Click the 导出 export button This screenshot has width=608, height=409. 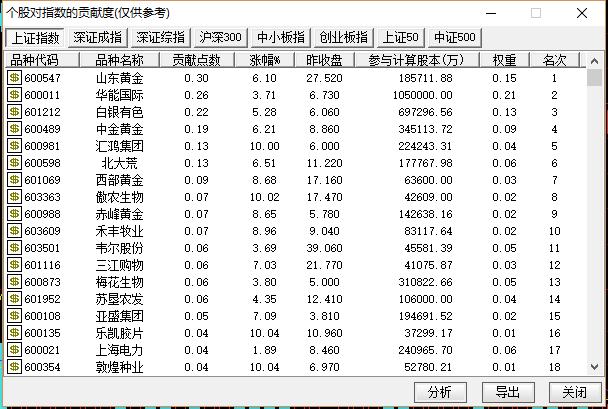pos(508,392)
